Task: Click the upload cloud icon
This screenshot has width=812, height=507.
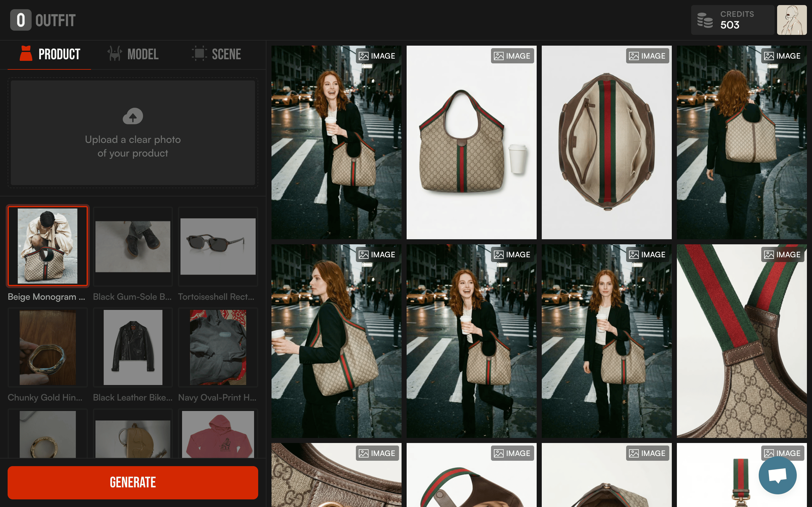Action: tap(133, 116)
